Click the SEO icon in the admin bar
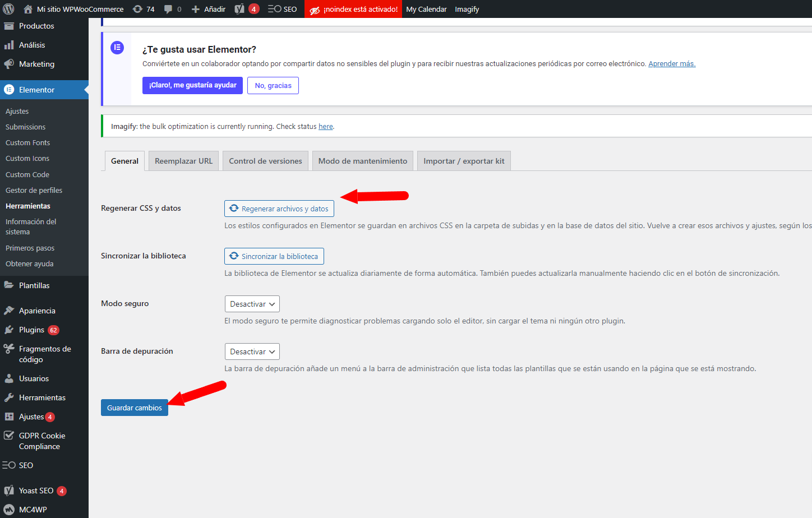 tap(275, 9)
